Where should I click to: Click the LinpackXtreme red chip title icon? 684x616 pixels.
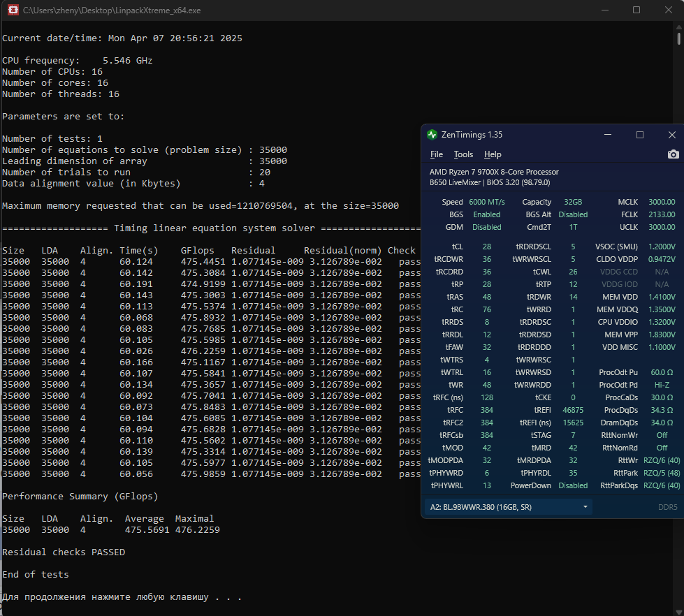coord(13,10)
